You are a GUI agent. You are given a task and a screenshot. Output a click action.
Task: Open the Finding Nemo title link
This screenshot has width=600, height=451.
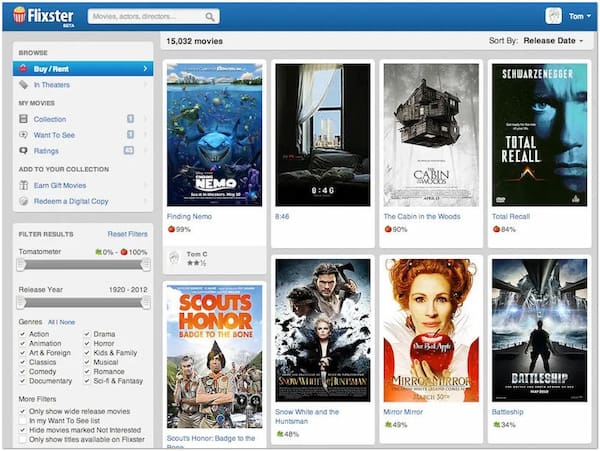coord(189,217)
